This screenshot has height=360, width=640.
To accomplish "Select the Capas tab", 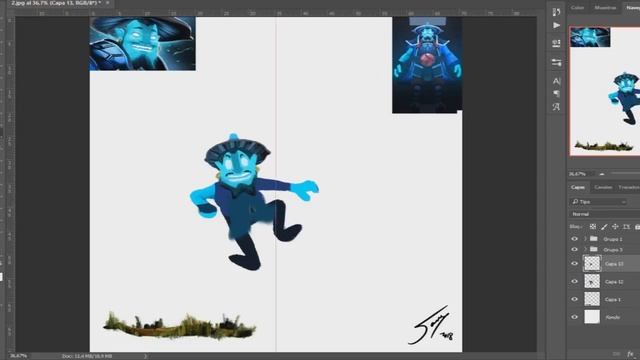I will (578, 187).
